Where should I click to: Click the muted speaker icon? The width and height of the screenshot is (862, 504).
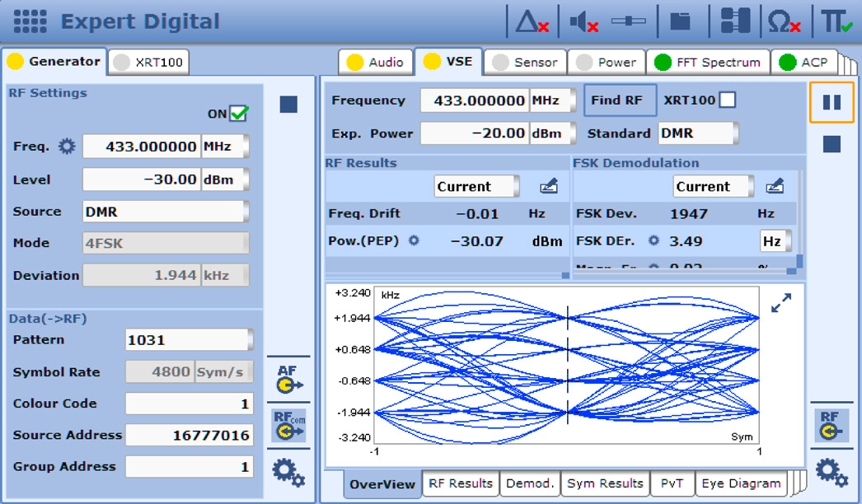pos(583,21)
